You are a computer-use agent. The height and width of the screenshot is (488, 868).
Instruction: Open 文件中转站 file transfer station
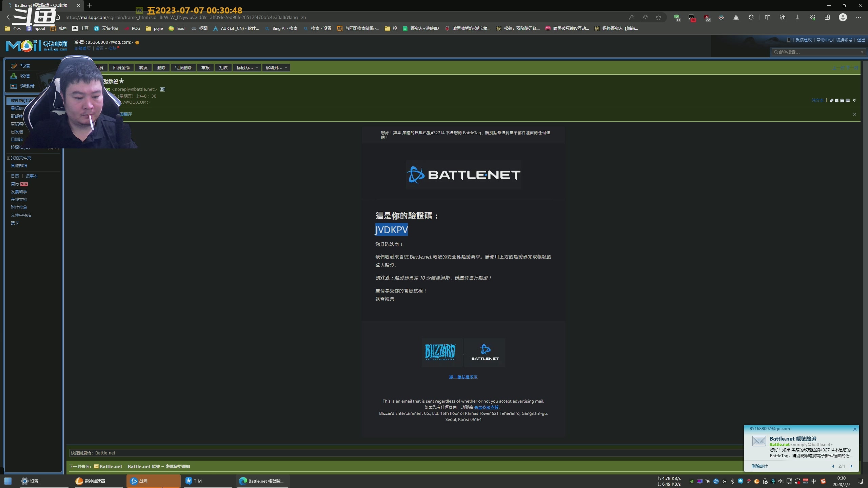click(21, 215)
